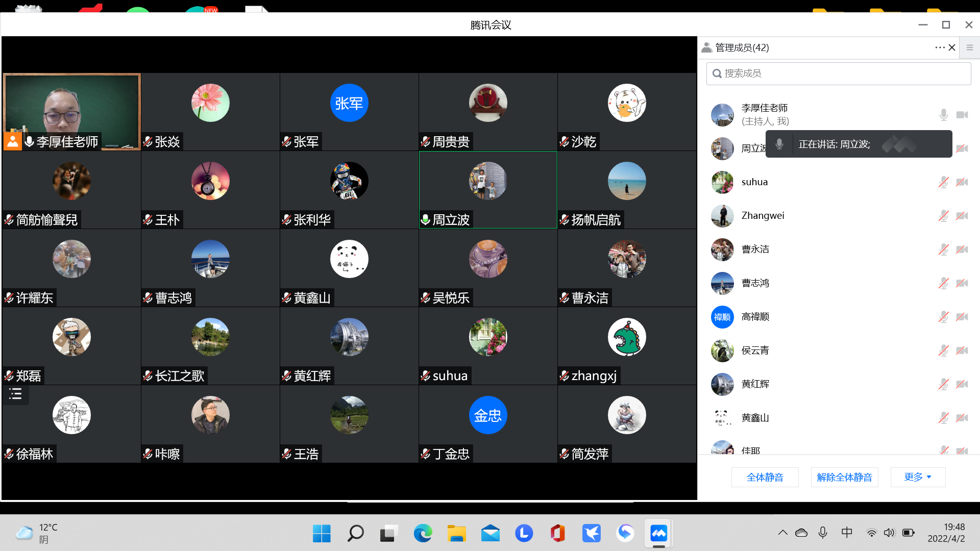Toggle camera for 李厚佳老师 in member list
This screenshot has height=551, width=980.
[x=962, y=115]
